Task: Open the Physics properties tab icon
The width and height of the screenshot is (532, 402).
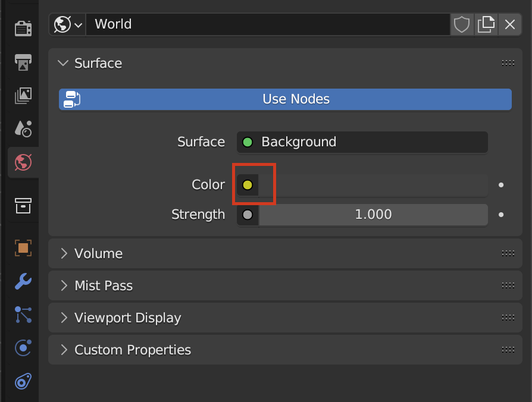Action: pyautogui.click(x=23, y=348)
